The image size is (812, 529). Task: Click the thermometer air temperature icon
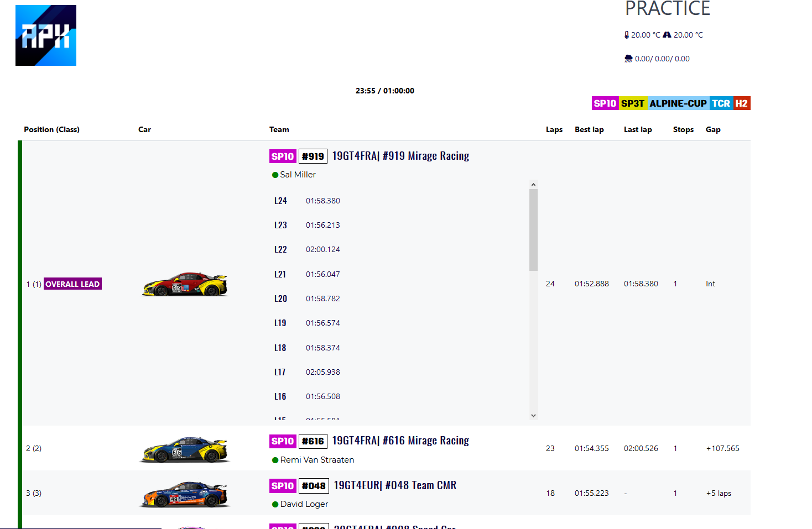point(627,35)
